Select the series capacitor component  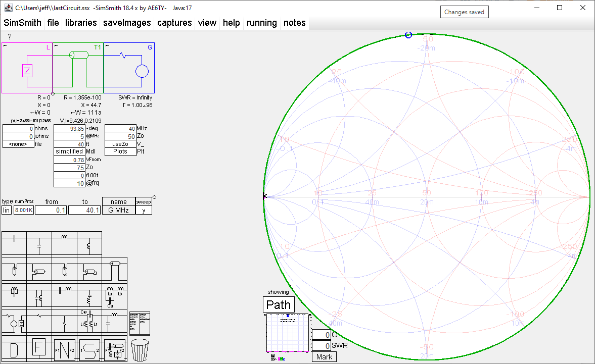point(14,243)
